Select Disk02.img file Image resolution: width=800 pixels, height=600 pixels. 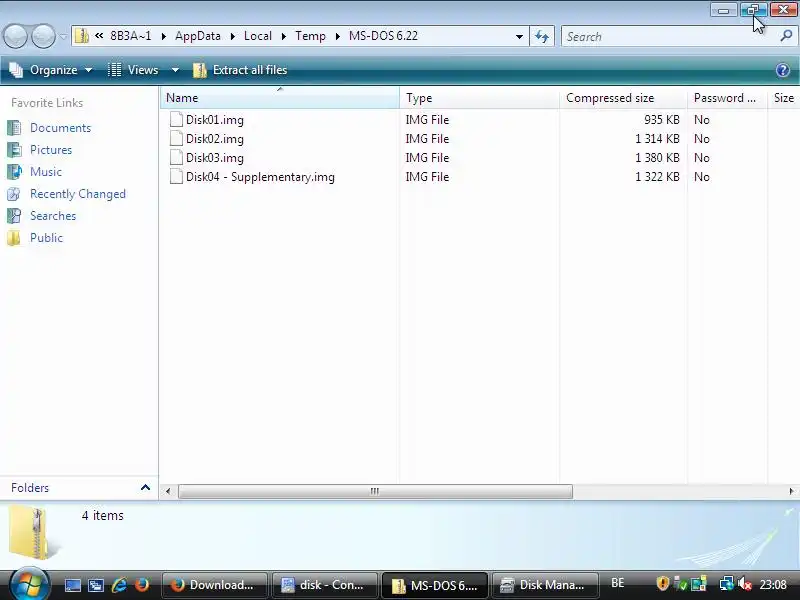click(214, 139)
